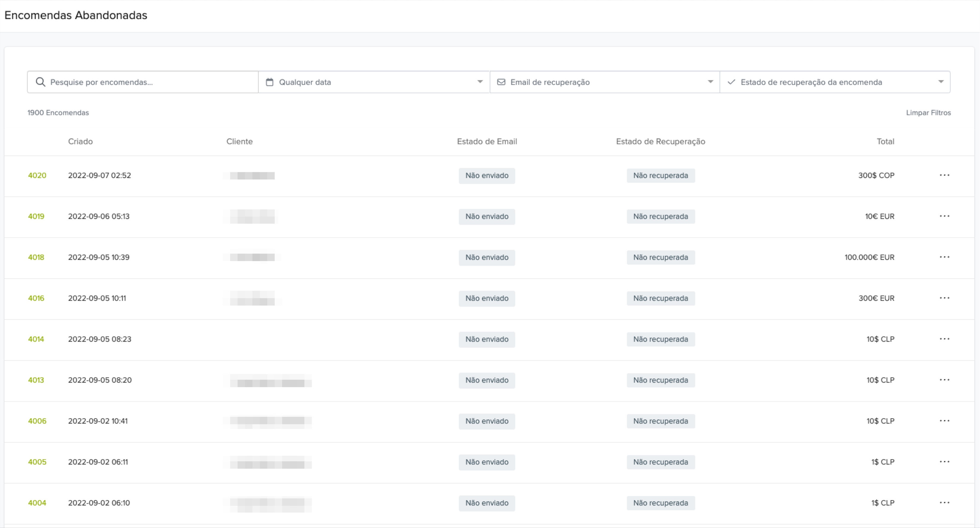Open actions menu for order 4005

coord(944,462)
